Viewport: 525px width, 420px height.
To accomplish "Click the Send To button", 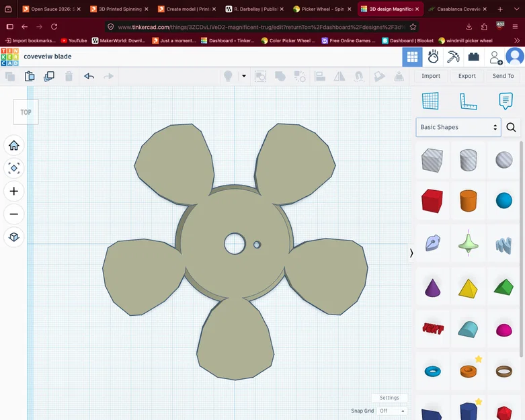I will click(x=503, y=76).
